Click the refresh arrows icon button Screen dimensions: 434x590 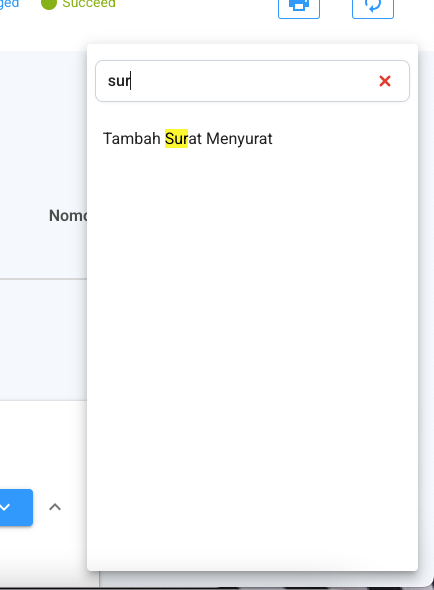pos(373,6)
